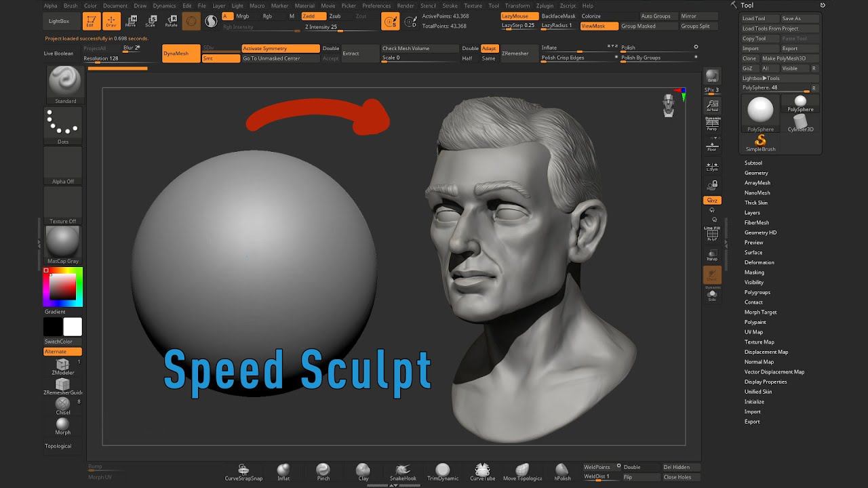This screenshot has width=868, height=488.
Task: Click the Load Tool button
Action: (x=759, y=19)
